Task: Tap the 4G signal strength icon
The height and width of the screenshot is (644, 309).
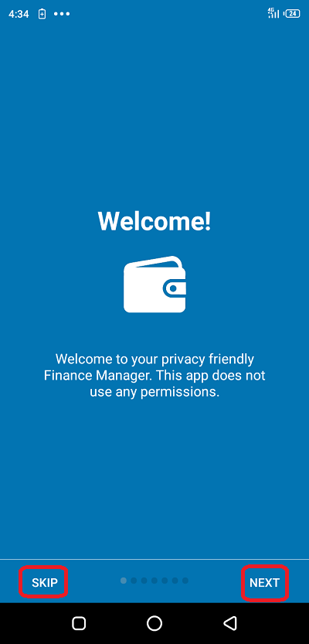Action: tap(273, 13)
